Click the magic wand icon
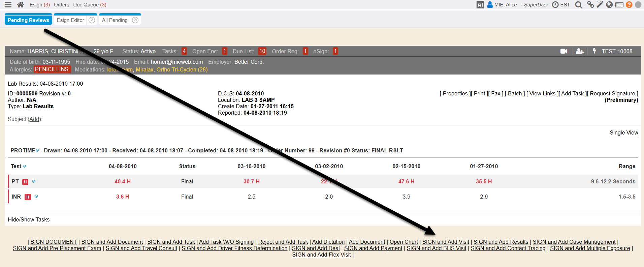644x267 pixels. coord(600,4)
